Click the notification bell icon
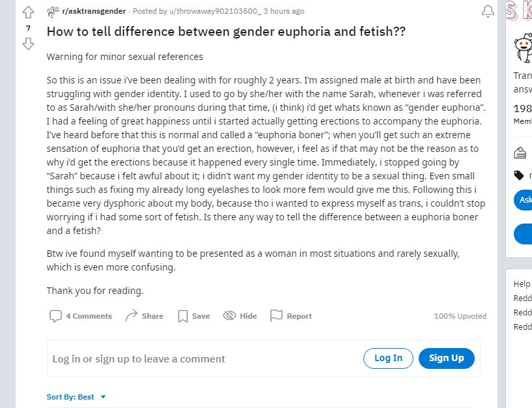This screenshot has height=408, width=532. [488, 11]
